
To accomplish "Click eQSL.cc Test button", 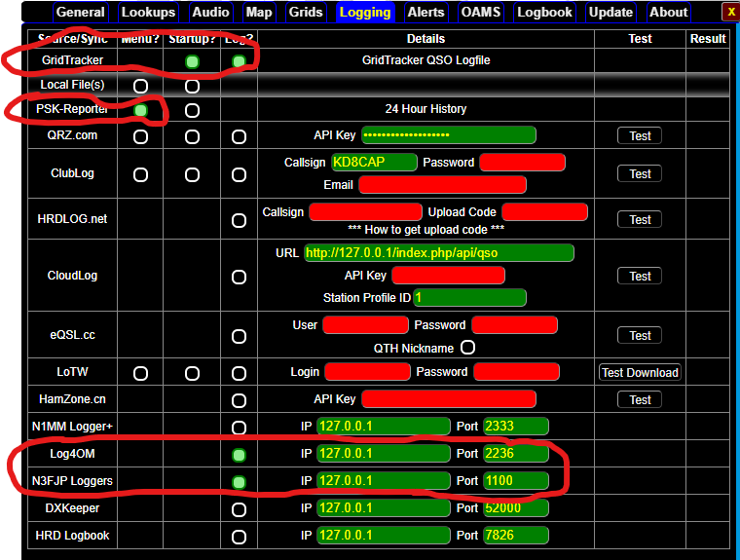I will pyautogui.click(x=640, y=336).
